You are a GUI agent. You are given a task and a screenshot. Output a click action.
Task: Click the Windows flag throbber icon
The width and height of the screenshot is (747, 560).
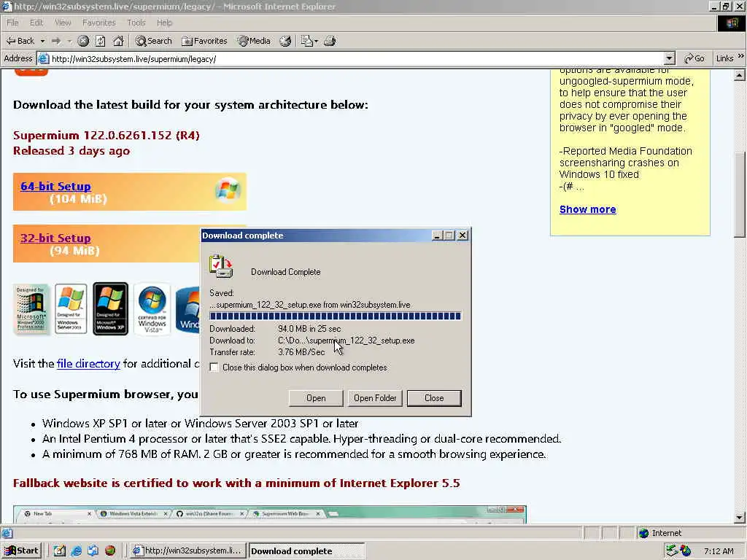click(x=731, y=23)
